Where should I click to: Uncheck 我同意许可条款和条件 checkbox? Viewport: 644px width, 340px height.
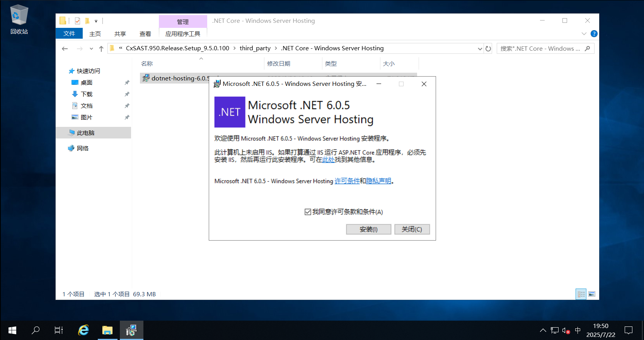click(x=308, y=212)
